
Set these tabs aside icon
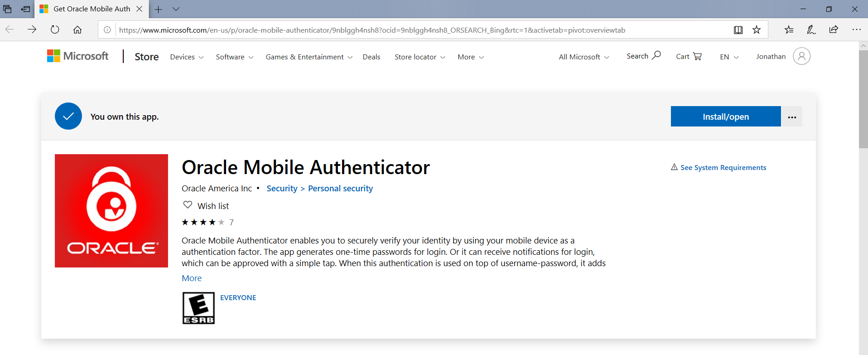(26, 9)
